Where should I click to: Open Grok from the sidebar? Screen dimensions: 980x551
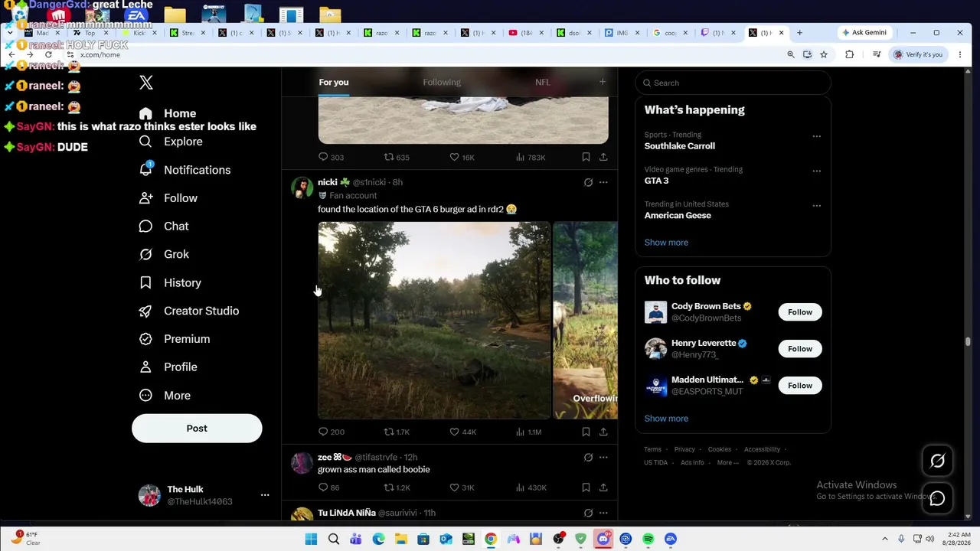[x=164, y=254]
